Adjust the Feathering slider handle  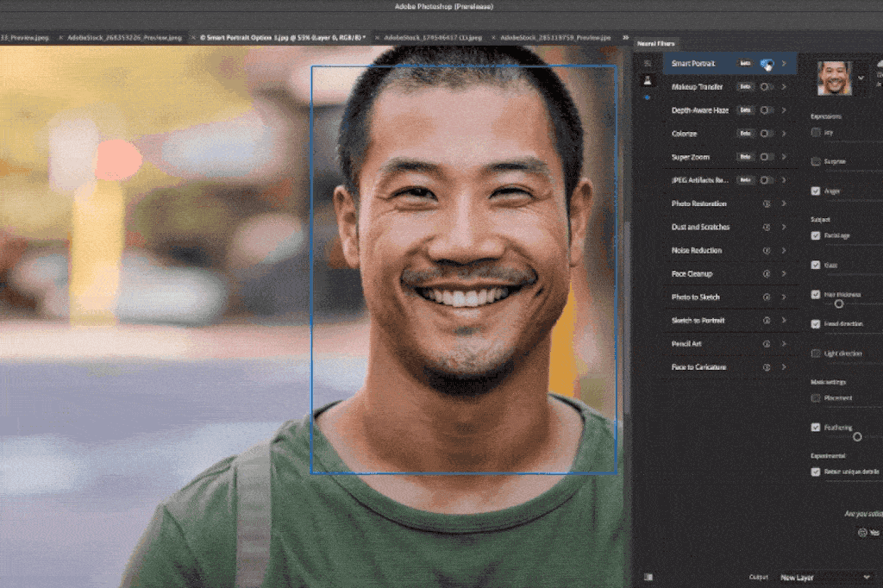(x=856, y=436)
